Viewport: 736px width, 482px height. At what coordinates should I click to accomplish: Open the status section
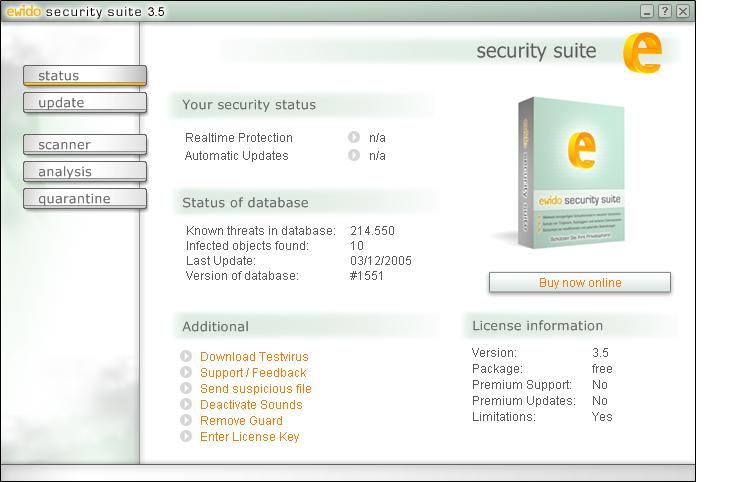tap(85, 76)
